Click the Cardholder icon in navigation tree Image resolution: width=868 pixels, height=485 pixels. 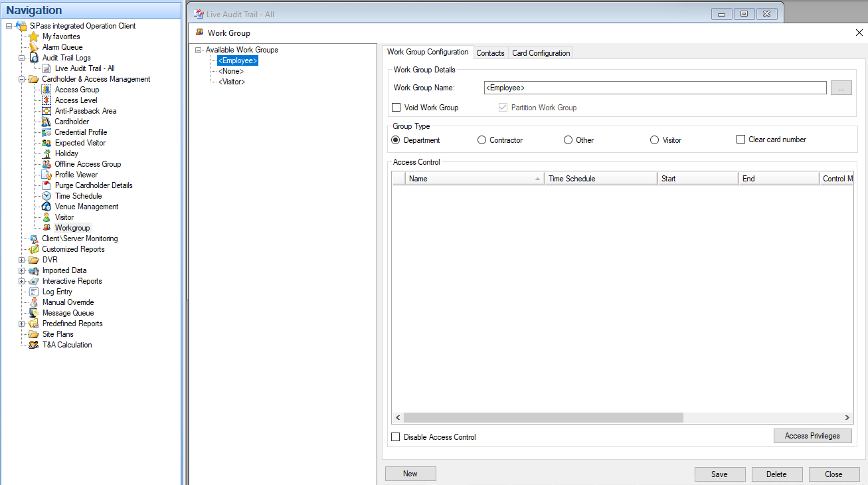[46, 122]
